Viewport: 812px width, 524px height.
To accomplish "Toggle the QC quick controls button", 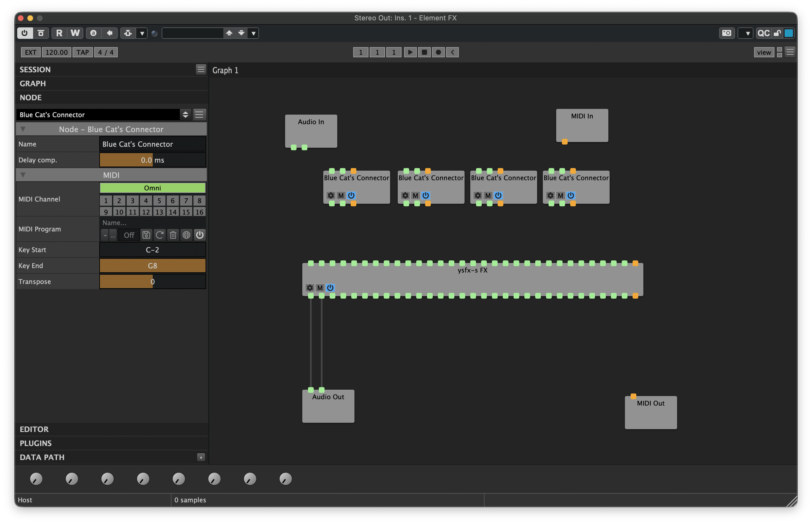I will coord(763,33).
